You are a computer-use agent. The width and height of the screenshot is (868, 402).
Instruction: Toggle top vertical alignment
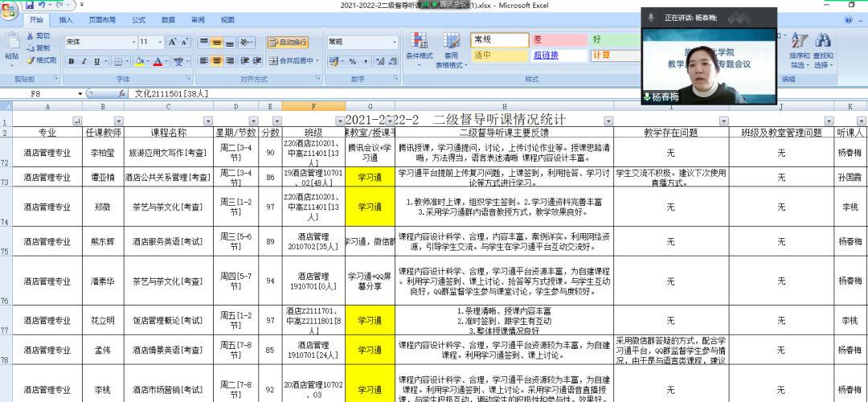tap(203, 42)
